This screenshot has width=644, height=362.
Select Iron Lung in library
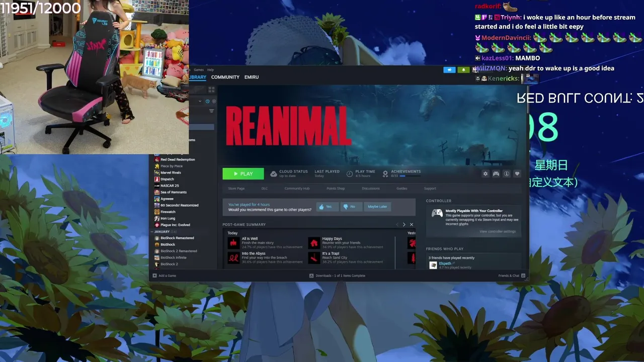[x=165, y=218]
